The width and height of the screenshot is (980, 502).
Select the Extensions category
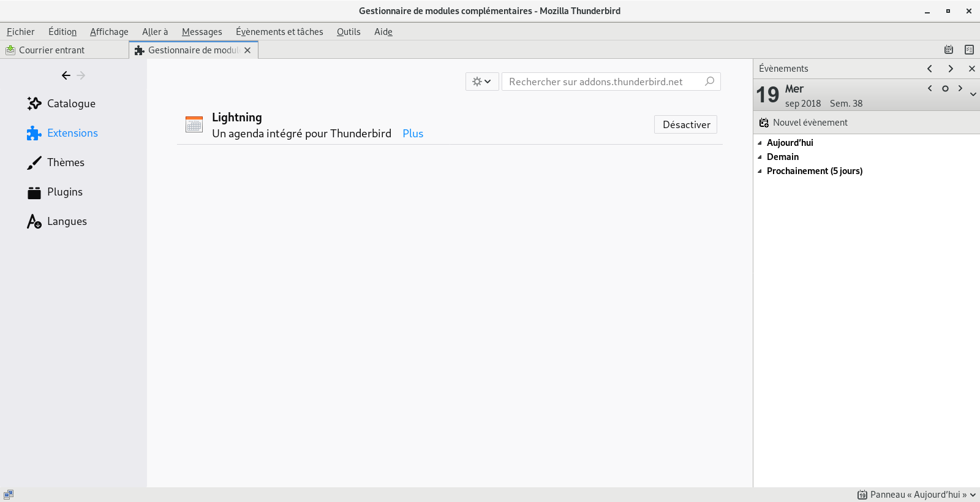point(62,133)
